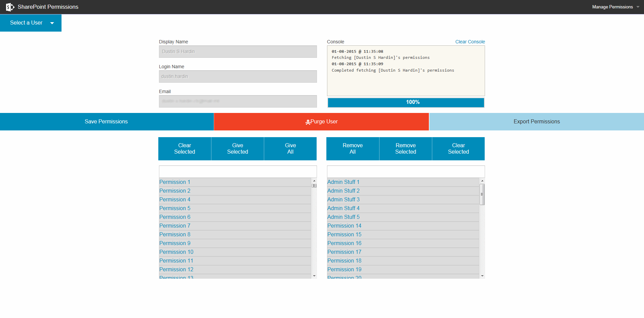Select Permission 2 in the list
The image size is (644, 318).
point(235,191)
